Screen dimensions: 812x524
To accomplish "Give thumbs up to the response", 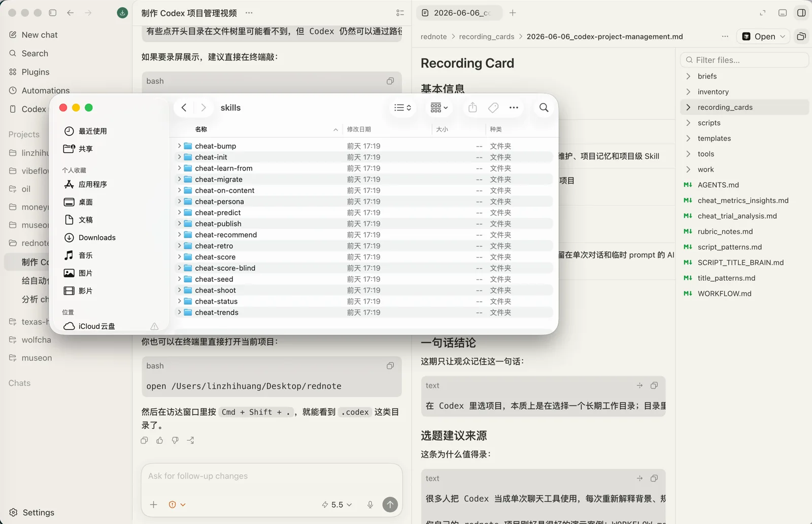I will [x=160, y=440].
